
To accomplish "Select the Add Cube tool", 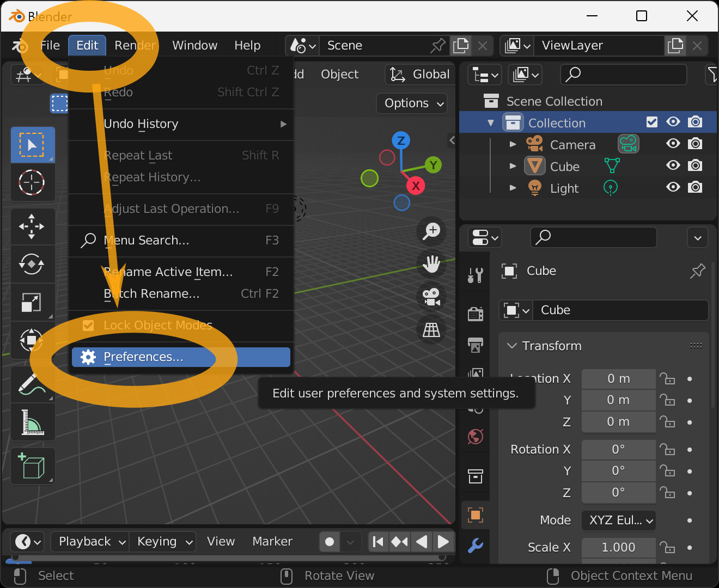I will point(32,466).
